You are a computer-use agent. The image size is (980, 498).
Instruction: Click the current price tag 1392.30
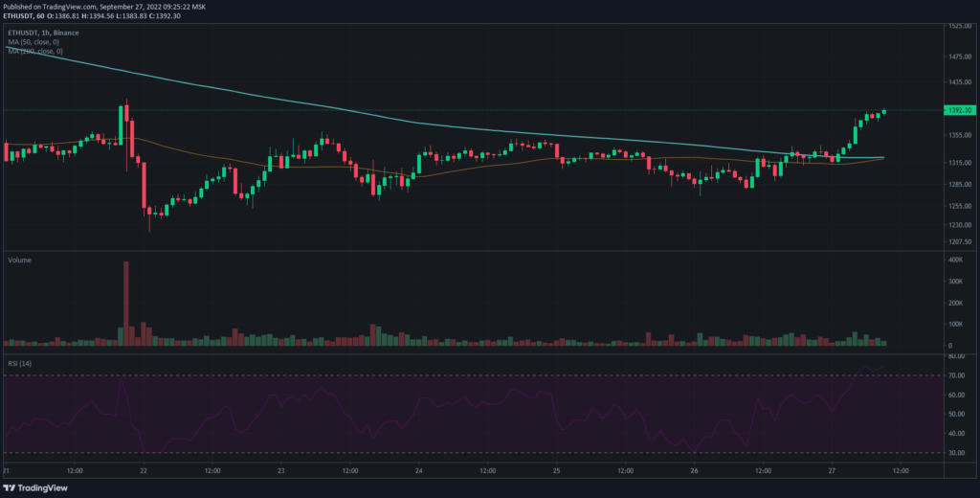(x=960, y=111)
